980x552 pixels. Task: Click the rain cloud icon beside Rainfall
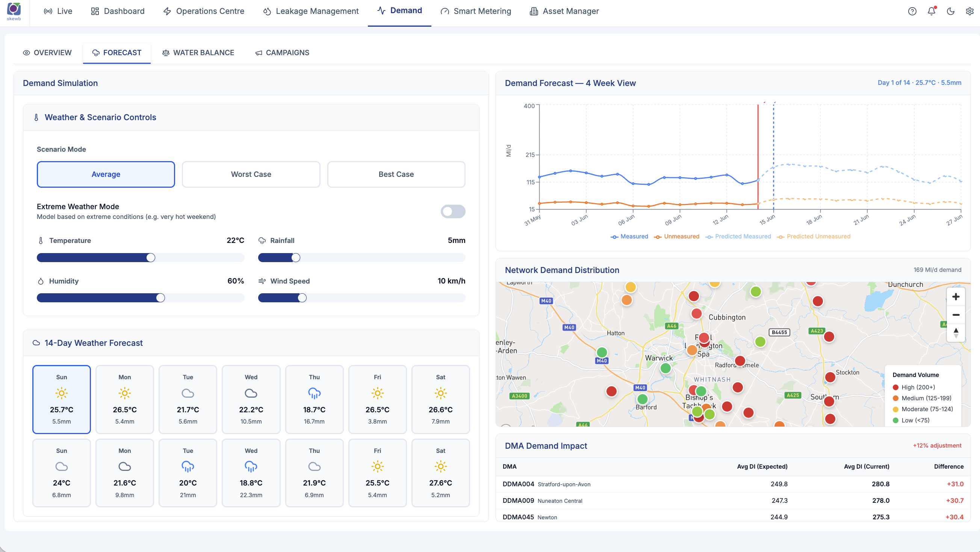point(262,241)
